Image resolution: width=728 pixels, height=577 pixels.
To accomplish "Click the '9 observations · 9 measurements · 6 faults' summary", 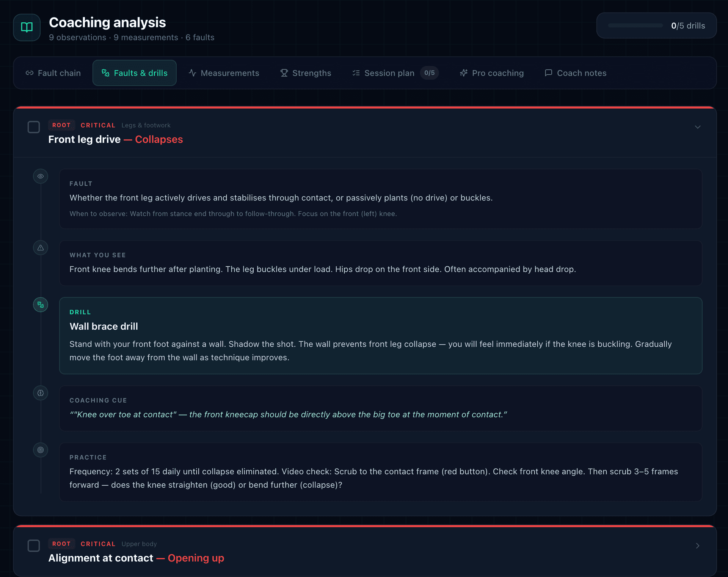I will [x=132, y=38].
